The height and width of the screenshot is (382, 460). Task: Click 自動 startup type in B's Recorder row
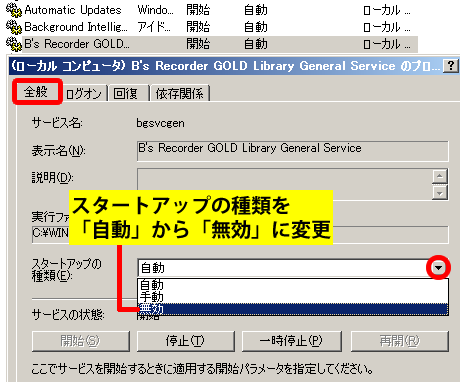tap(256, 44)
